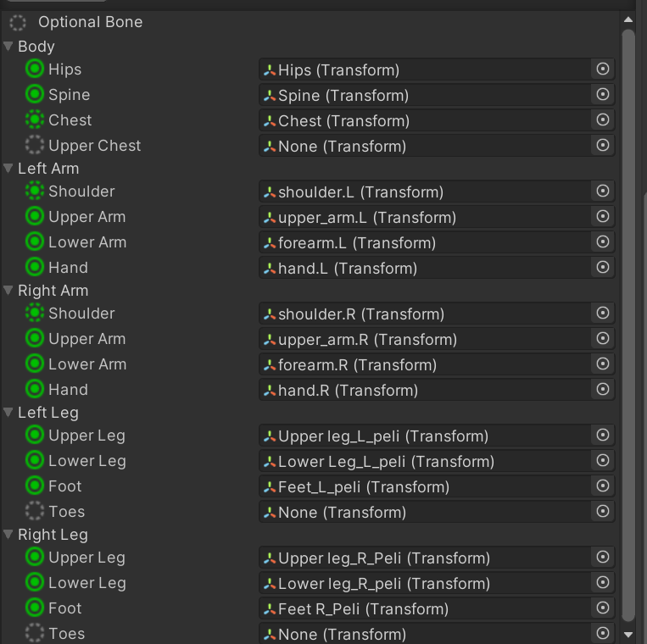The height and width of the screenshot is (644, 647).
Task: Open object picker for forearm.R field
Action: 602,364
